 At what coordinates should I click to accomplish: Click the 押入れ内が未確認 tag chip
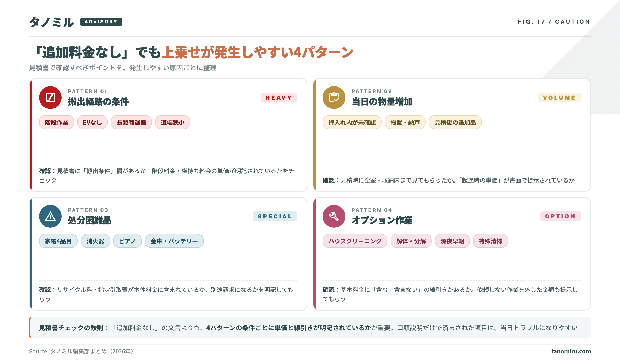tap(352, 122)
